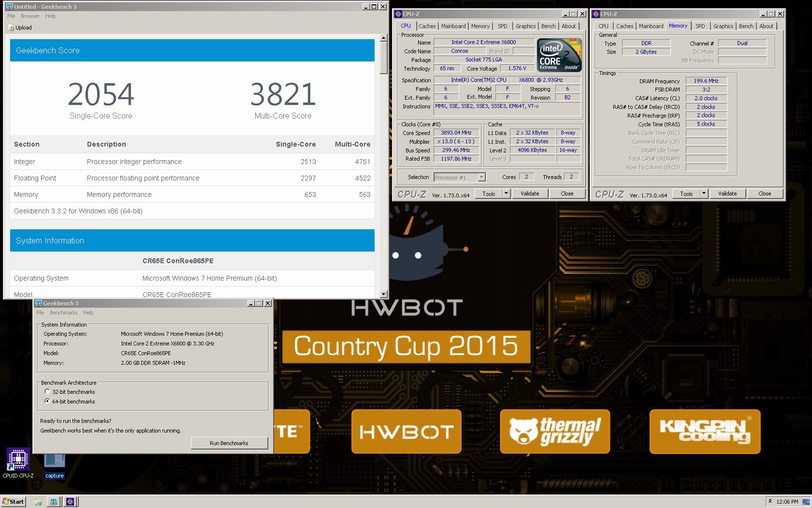Click the taskbar clock showing 12:06 PM
The height and width of the screenshot is (508, 812).
787,502
